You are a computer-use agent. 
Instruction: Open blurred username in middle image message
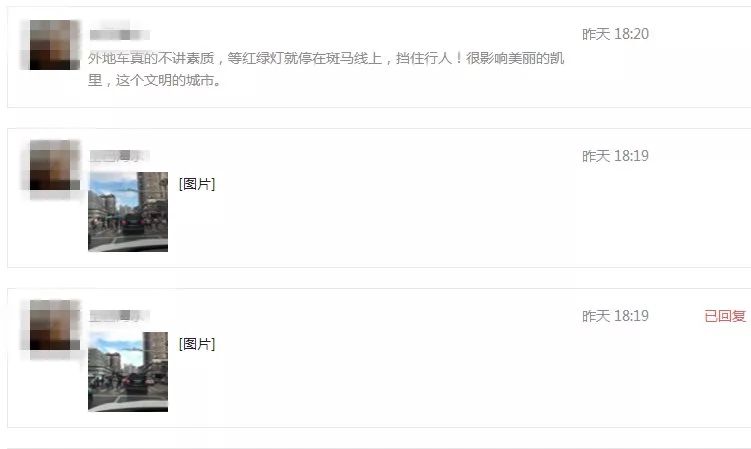point(120,156)
